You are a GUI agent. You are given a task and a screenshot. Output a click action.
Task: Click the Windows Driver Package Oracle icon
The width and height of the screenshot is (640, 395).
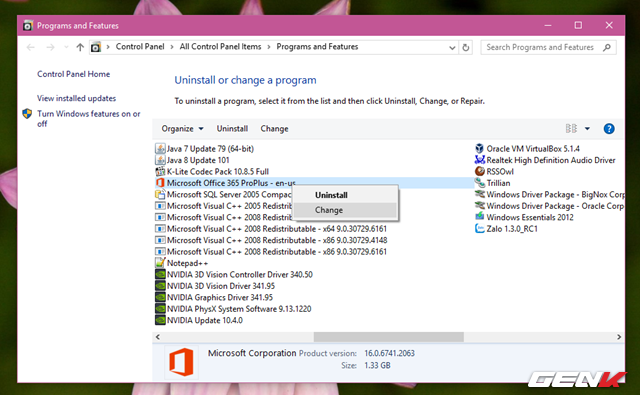coord(480,206)
